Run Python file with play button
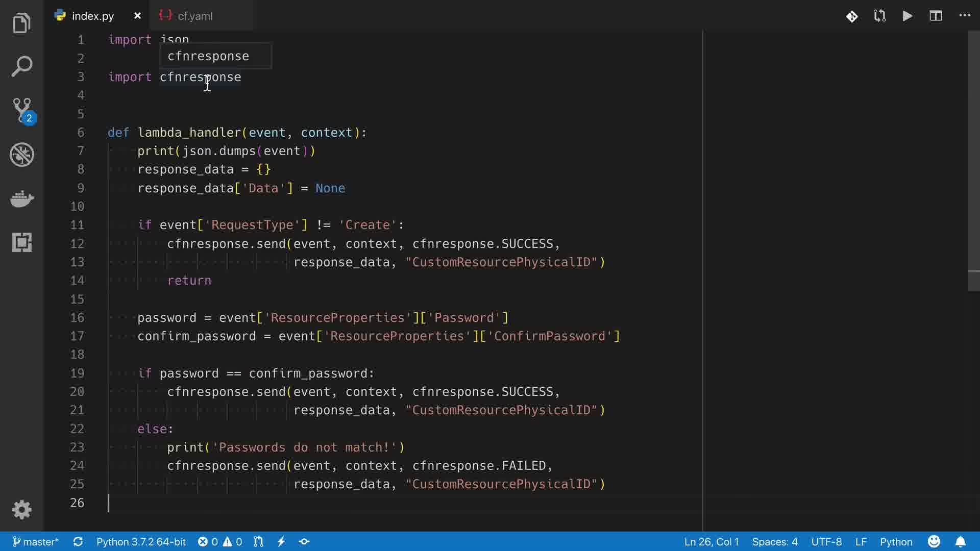 coord(908,16)
